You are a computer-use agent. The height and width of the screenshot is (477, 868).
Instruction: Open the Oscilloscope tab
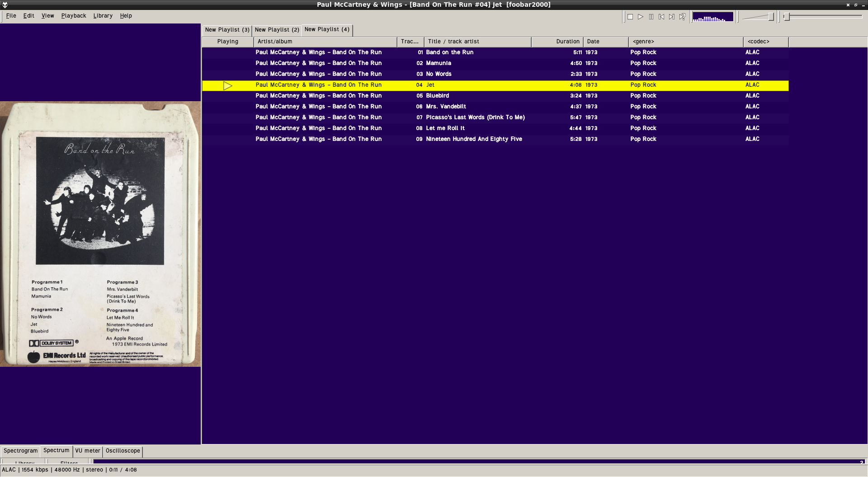pyautogui.click(x=123, y=451)
